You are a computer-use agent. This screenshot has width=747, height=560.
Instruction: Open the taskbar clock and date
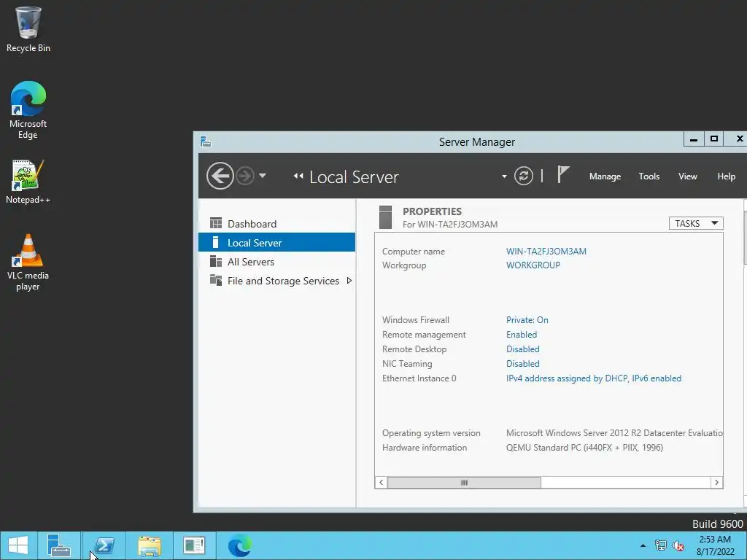(715, 545)
